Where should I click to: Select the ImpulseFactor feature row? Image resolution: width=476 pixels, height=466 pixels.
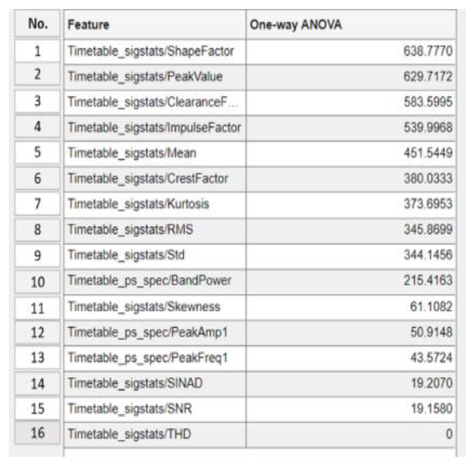(154, 128)
